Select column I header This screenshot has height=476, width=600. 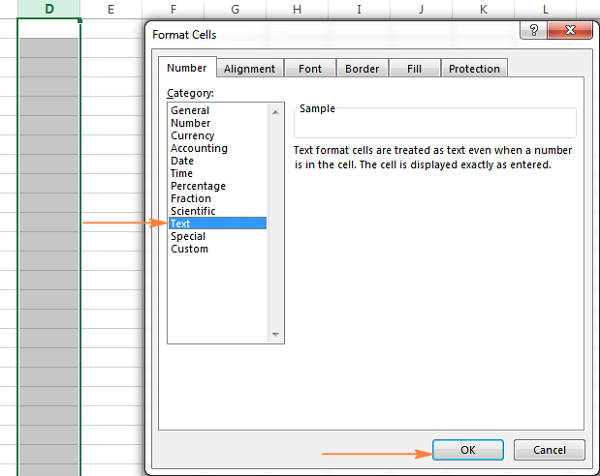359,9
